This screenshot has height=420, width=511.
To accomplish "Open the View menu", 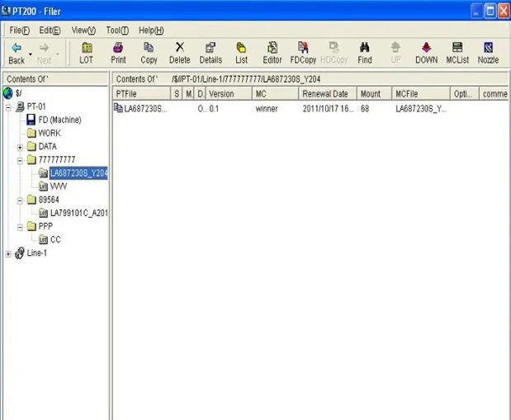I will tap(83, 31).
